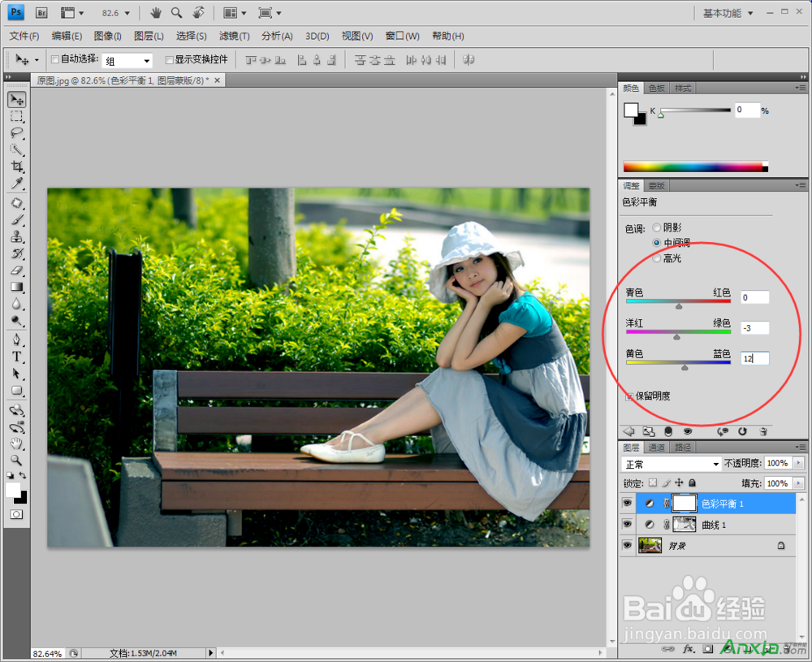Image resolution: width=812 pixels, height=662 pixels.
Task: Toggle Preserve Luminosity checkbox
Action: (629, 396)
